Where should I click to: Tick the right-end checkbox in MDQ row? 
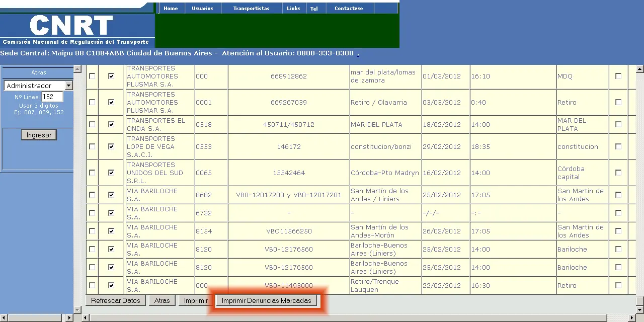pyautogui.click(x=618, y=76)
